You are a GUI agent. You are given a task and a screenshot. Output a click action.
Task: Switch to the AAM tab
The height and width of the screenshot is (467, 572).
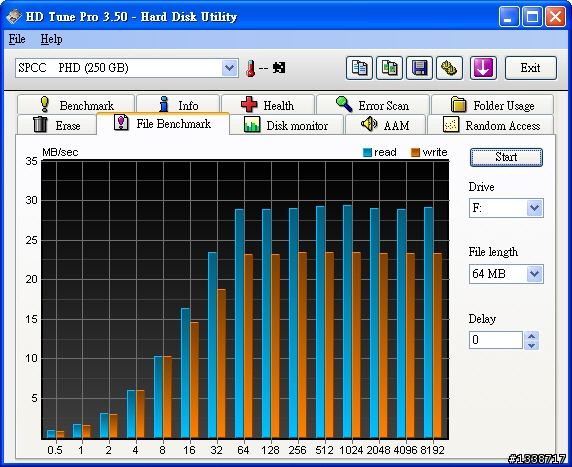tap(385, 125)
